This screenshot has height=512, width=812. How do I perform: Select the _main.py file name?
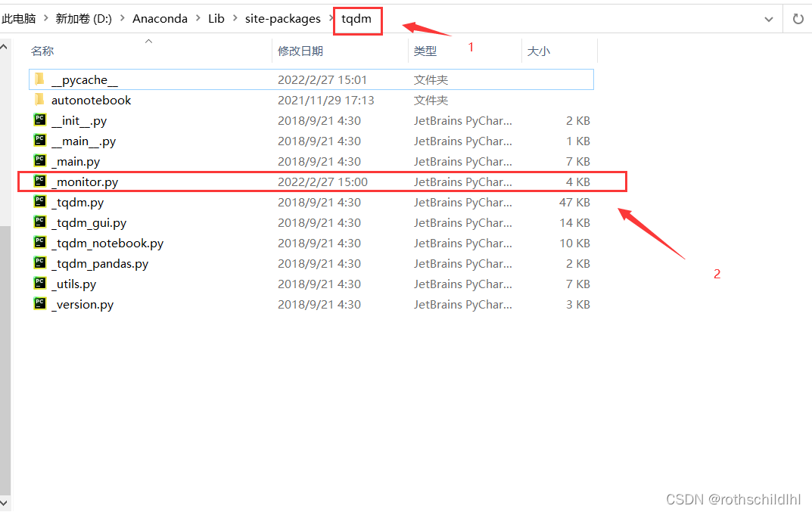[x=76, y=162]
